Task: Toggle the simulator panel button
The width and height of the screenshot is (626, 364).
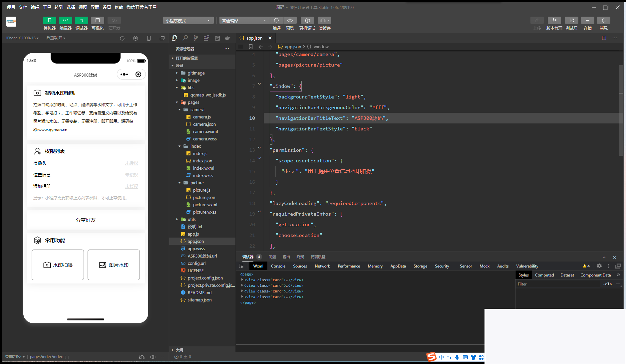Action: 50,21
